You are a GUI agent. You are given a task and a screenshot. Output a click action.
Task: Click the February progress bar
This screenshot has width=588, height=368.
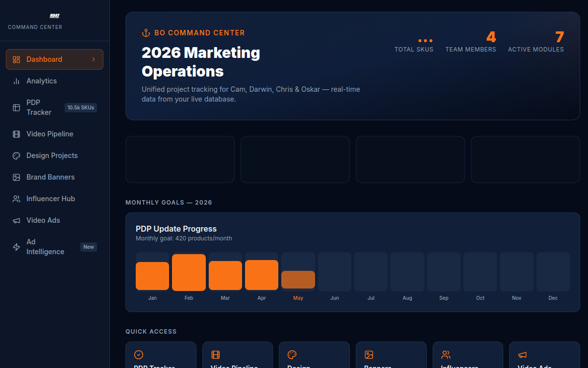(189, 272)
